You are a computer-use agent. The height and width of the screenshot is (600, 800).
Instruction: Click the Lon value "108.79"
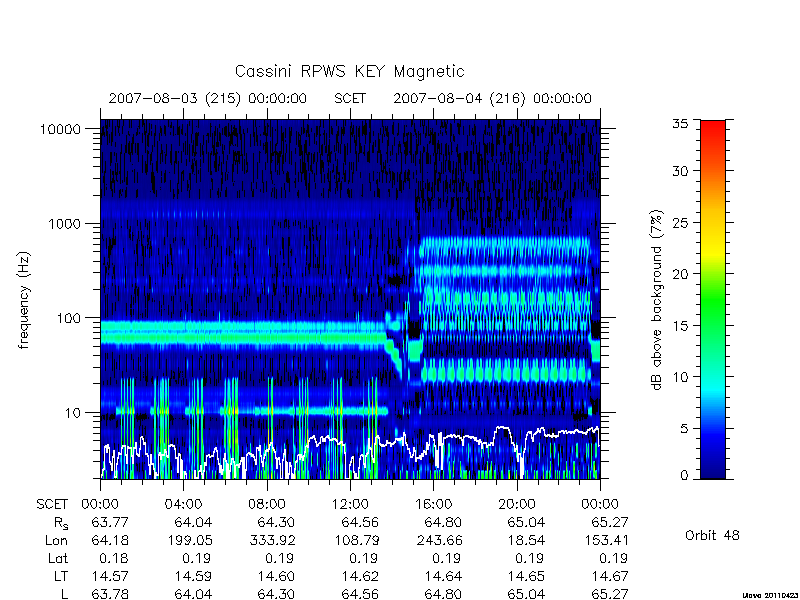pyautogui.click(x=356, y=540)
